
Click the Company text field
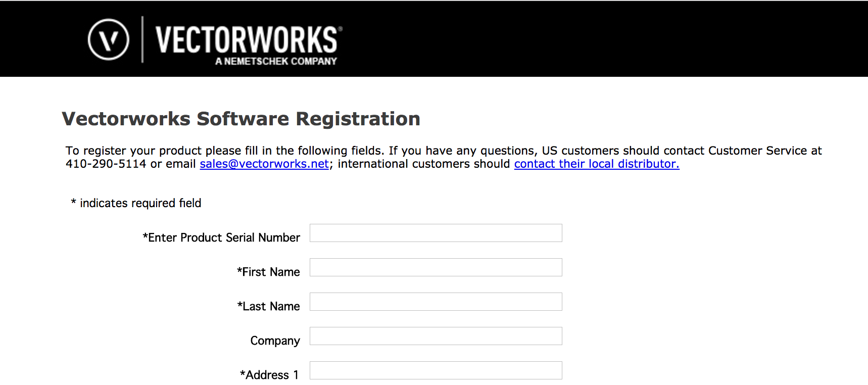[436, 336]
